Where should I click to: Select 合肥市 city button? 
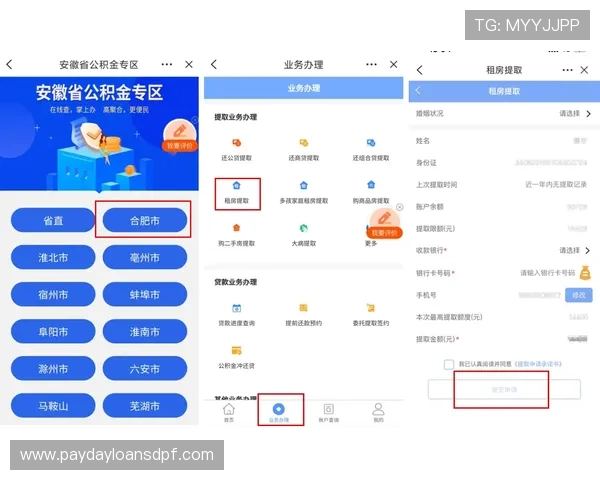point(145,220)
